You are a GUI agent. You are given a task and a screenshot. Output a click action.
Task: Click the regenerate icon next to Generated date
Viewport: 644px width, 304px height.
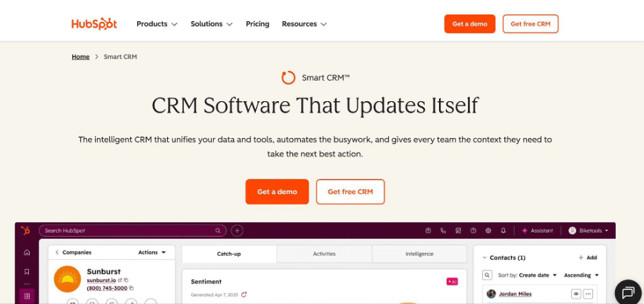click(244, 294)
